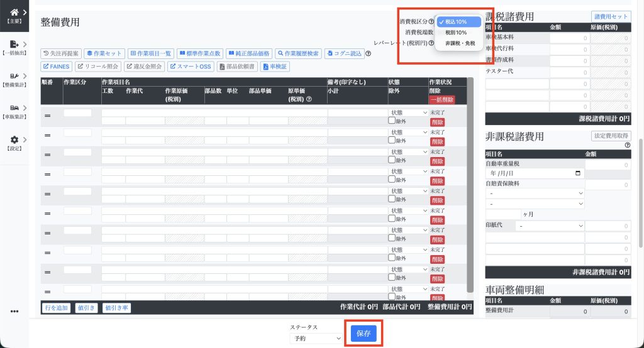Click the 自動車重量税 date field
The height and width of the screenshot is (348, 644).
pyautogui.click(x=535, y=173)
